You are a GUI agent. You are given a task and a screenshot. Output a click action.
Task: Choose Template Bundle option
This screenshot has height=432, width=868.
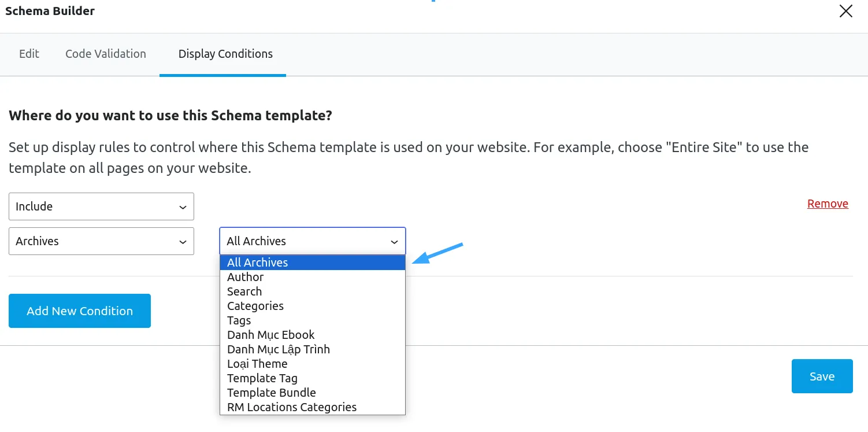(x=313, y=393)
